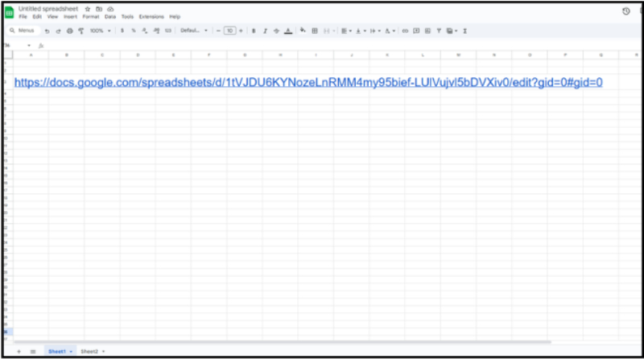Redo the last action

coord(58,31)
